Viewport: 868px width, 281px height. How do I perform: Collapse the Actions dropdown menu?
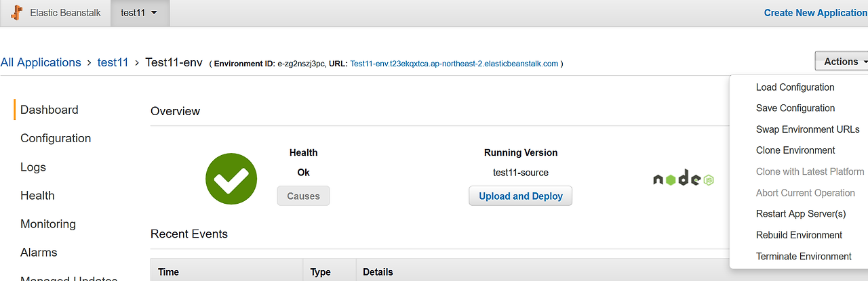pos(843,62)
